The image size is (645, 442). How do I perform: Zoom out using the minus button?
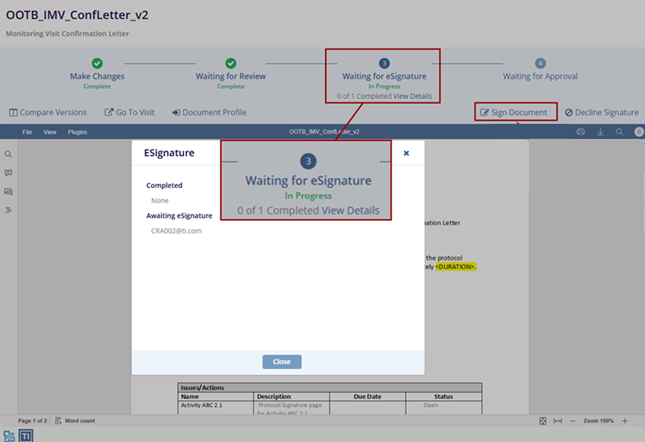click(574, 421)
